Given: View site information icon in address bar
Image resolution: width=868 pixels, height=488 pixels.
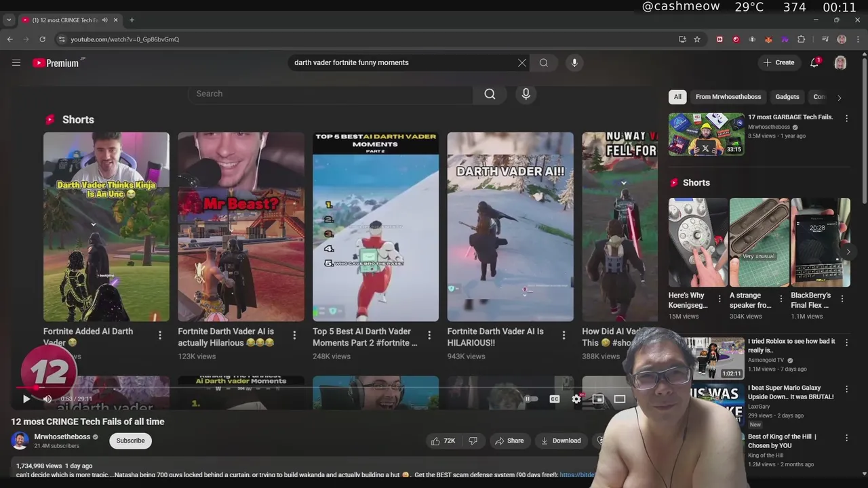Looking at the screenshot, I should click(62, 39).
